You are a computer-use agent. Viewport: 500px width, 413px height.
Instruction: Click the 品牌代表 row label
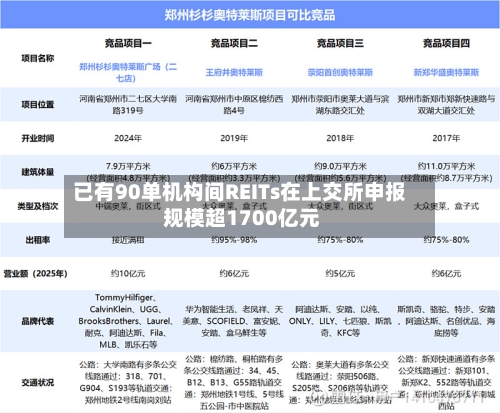click(38, 321)
